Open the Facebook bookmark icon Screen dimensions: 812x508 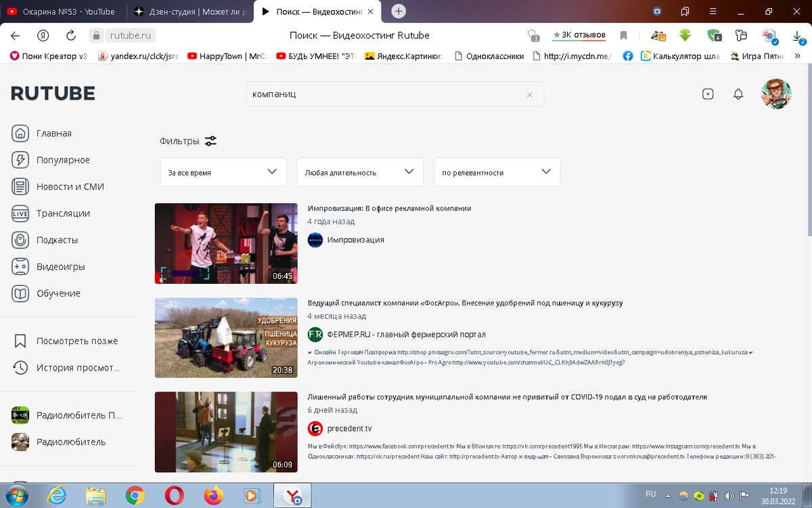(x=628, y=56)
